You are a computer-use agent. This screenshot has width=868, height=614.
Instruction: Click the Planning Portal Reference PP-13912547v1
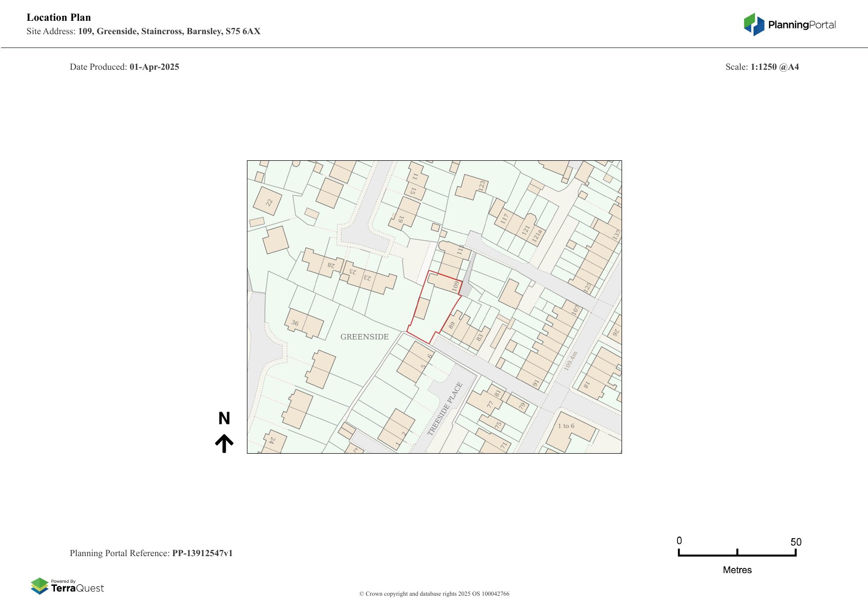151,553
